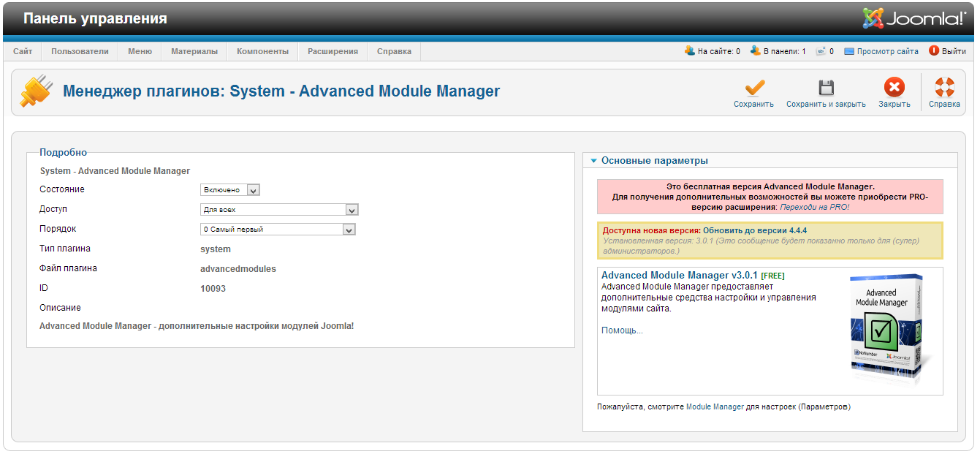This screenshot has width=980, height=454.
Task: Click Обновить до версии 4.4.4 link
Action: click(755, 230)
